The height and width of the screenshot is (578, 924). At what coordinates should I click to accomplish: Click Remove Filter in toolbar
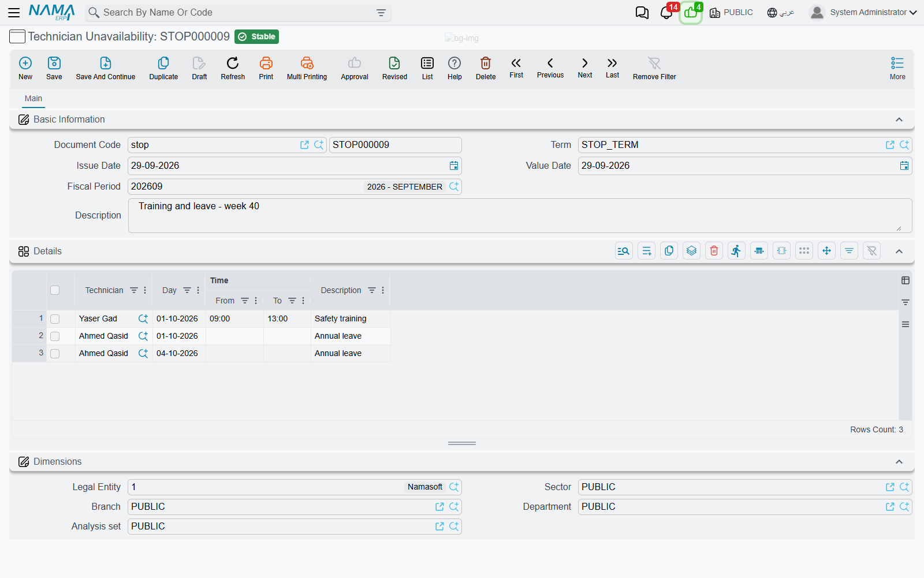click(x=654, y=68)
